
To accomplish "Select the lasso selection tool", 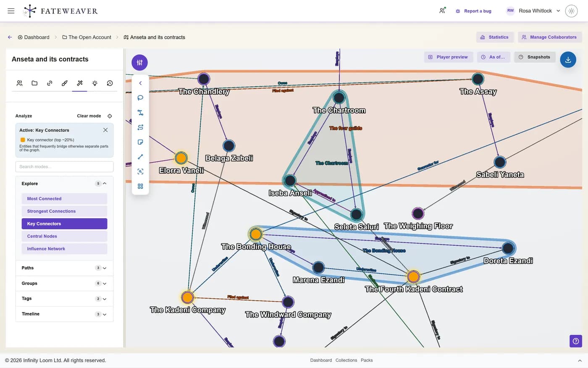I will [x=140, y=98].
